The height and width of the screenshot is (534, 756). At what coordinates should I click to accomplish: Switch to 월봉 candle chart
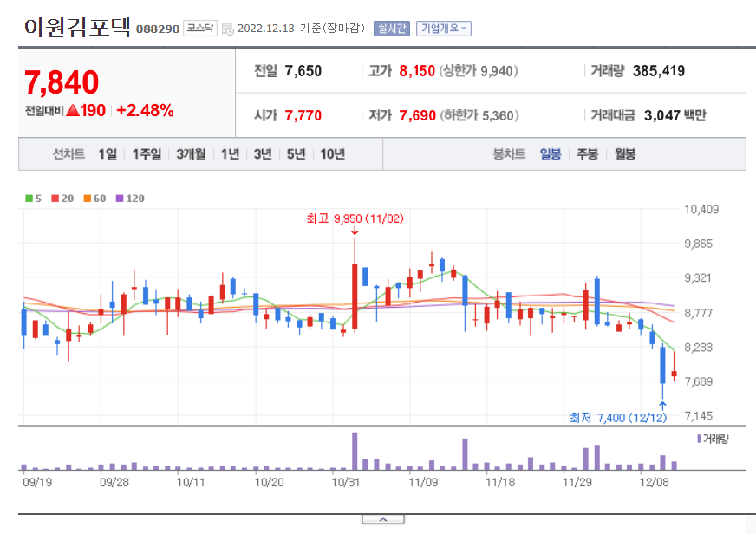pyautogui.click(x=625, y=154)
